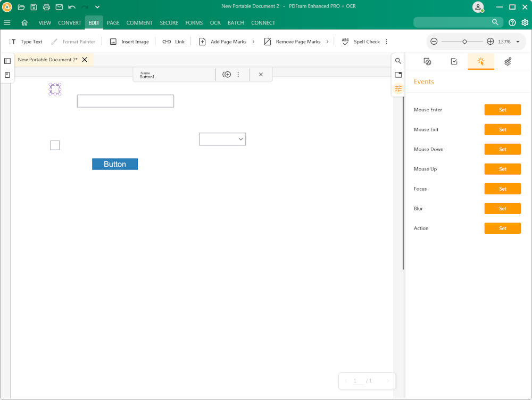Open toolbar overflow three-dot menu
The image size is (532, 400).
click(x=386, y=42)
